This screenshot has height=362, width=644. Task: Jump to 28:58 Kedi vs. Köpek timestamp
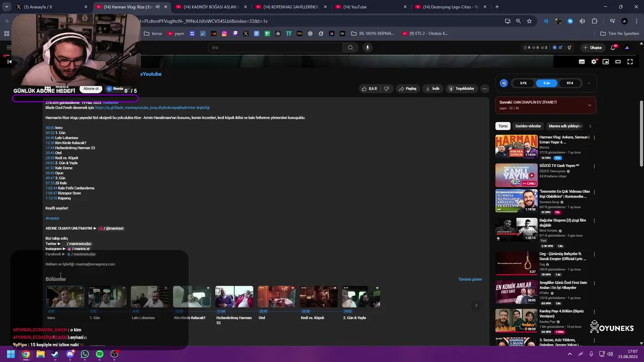pyautogui.click(x=50, y=158)
